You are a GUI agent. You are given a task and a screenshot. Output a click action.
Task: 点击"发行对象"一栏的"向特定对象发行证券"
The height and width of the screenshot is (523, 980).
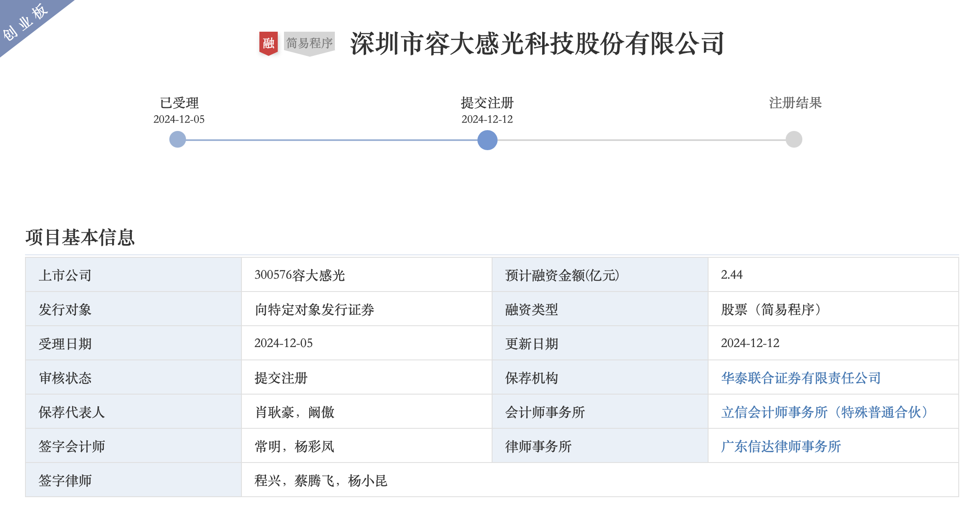point(316,309)
